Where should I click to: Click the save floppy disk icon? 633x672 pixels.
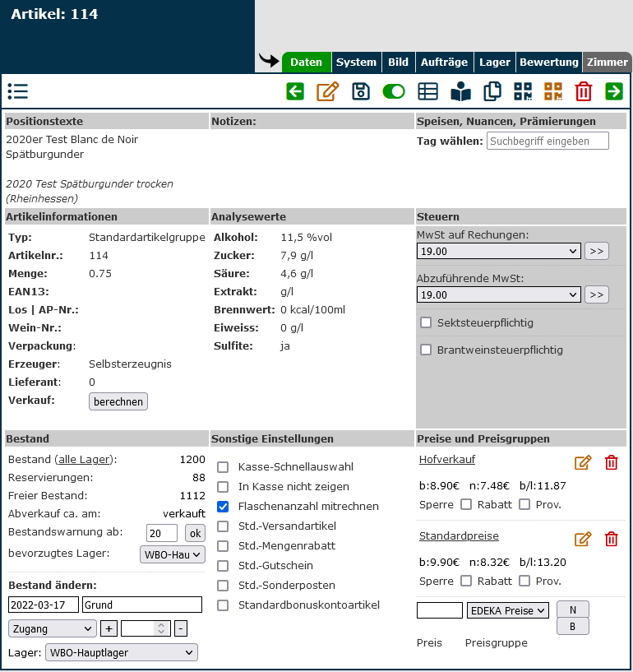[361, 91]
